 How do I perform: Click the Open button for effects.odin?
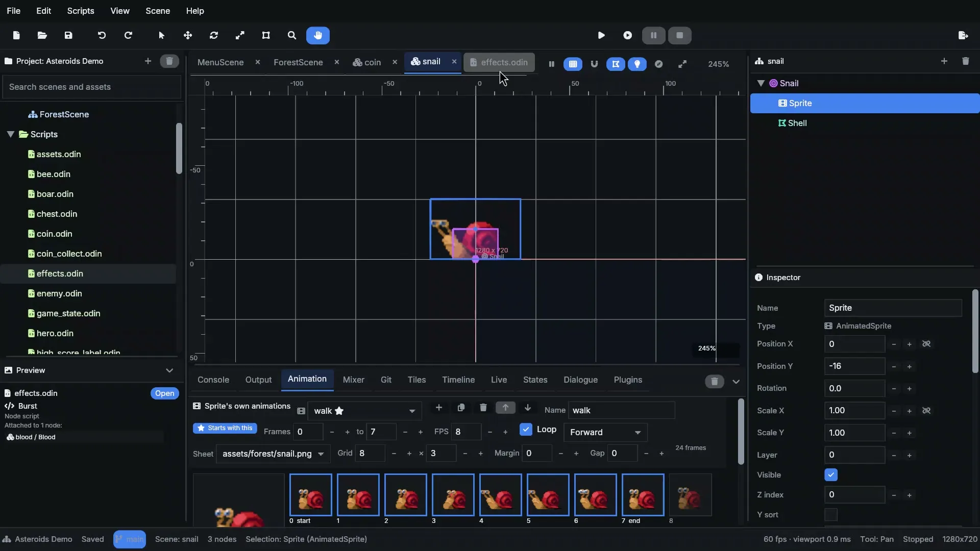coord(164,393)
